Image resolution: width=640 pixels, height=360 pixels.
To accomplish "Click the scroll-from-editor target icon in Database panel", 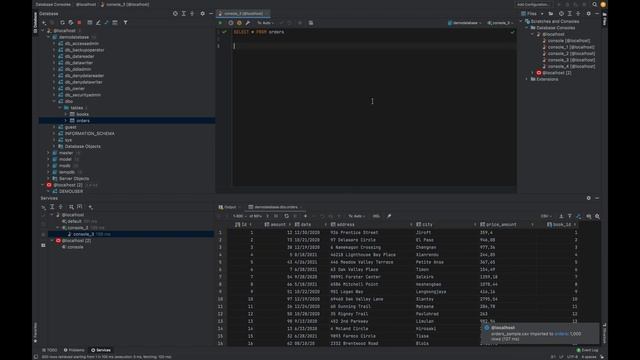I will (x=175, y=13).
